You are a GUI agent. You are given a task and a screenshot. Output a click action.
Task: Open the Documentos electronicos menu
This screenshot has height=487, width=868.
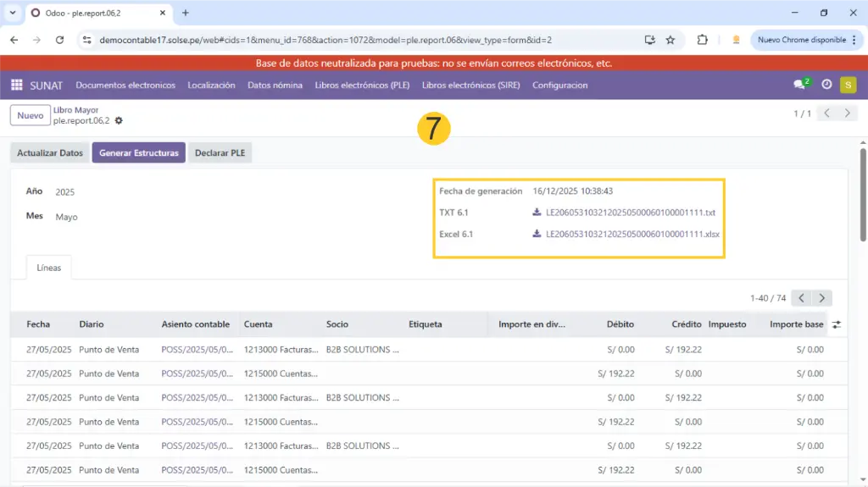[125, 85]
